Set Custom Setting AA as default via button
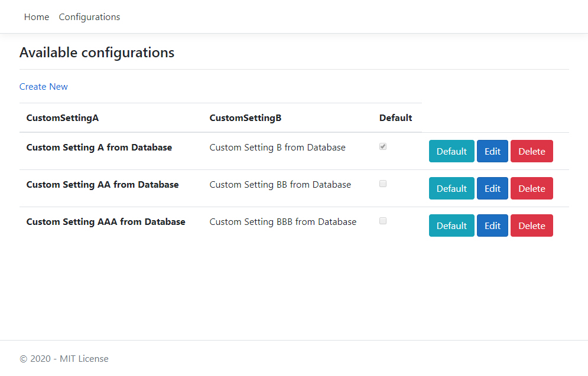The image size is (588, 376). (451, 188)
